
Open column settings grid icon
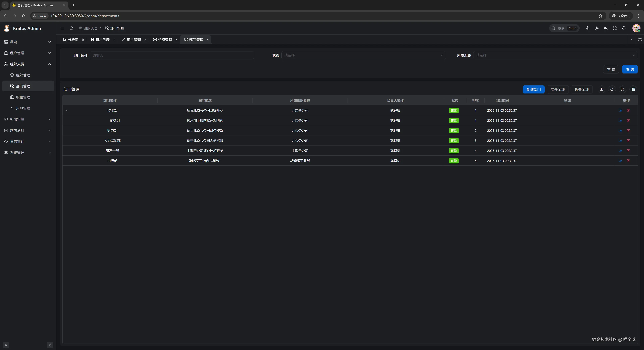point(633,89)
